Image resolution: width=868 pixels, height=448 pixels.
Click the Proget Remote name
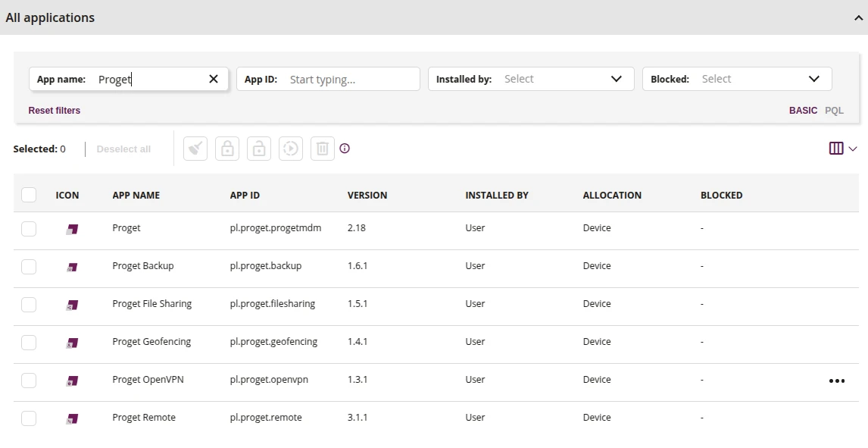pos(144,418)
